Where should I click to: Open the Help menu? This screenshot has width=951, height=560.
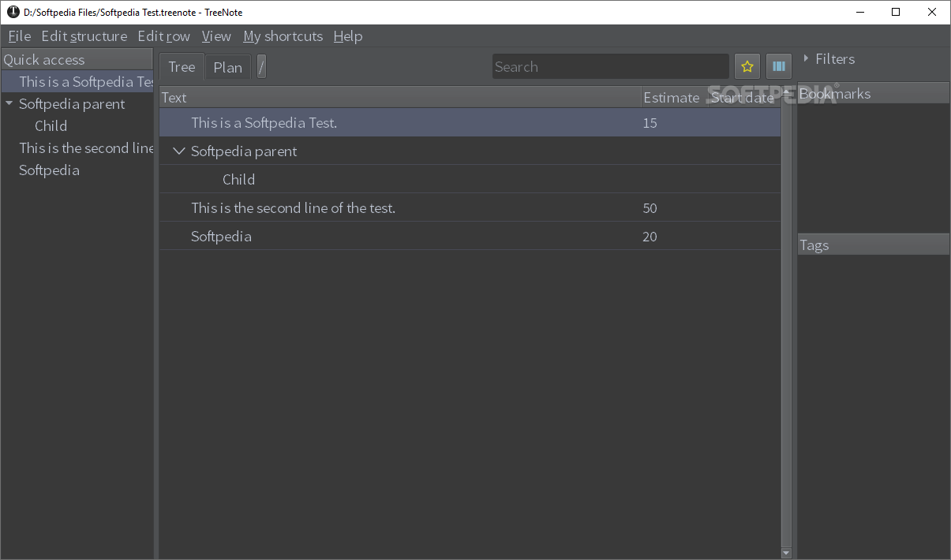(348, 36)
